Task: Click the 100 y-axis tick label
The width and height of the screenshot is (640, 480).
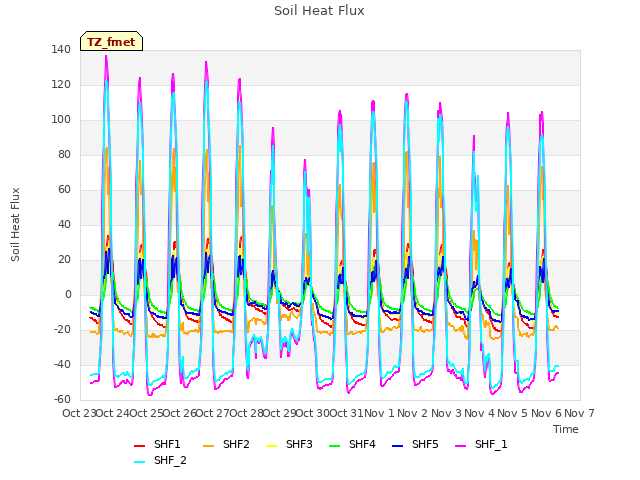Action: click(x=61, y=120)
